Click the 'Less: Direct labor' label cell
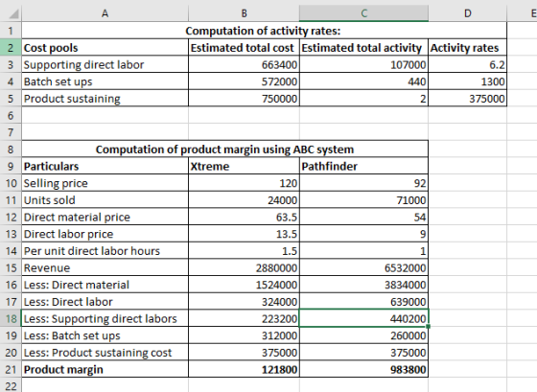This screenshot has width=537, height=392. tap(105, 302)
